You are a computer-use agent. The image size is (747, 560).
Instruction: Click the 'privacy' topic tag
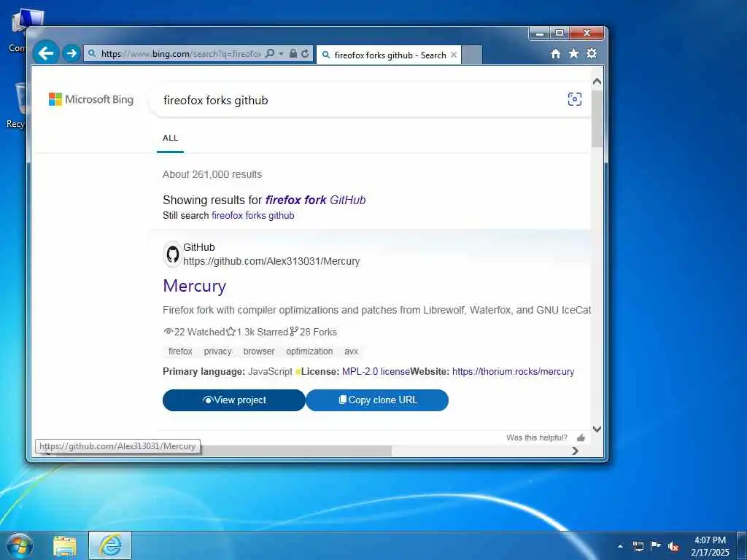click(x=217, y=351)
